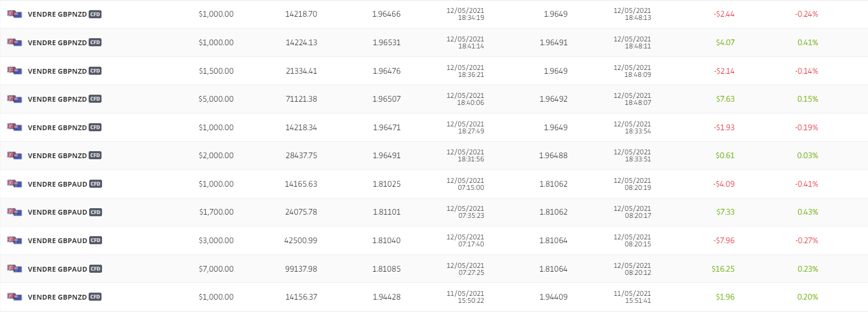This screenshot has height=312, width=868.
Task: Click CFD badge on the $16.25 profit row
Action: tap(96, 269)
